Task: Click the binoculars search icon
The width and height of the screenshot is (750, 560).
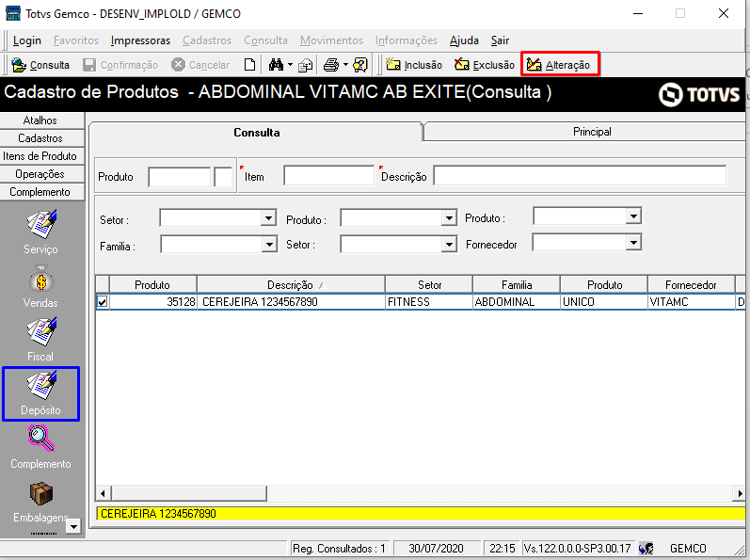Action: pyautogui.click(x=276, y=65)
